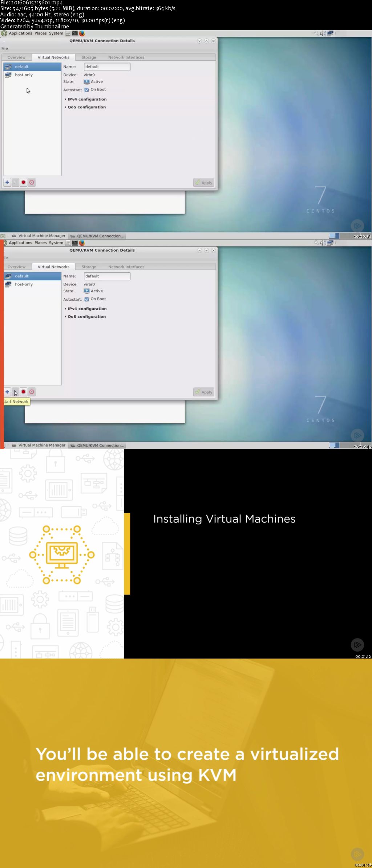Click the Active state icon in 00:00:38 frame
The height and width of the screenshot is (868, 372).
point(87,82)
